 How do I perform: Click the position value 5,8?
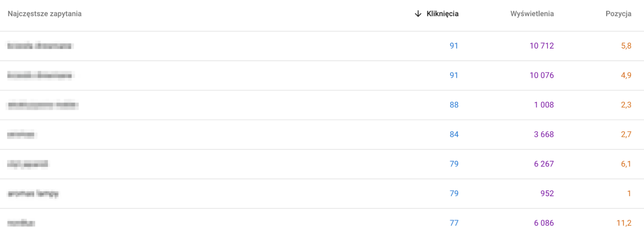tap(626, 46)
